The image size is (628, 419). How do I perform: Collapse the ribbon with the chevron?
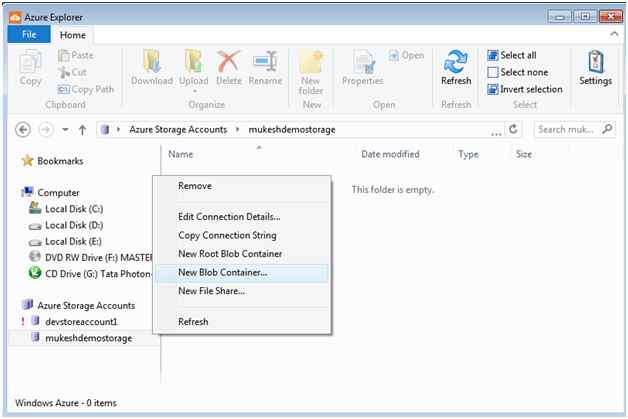(614, 34)
